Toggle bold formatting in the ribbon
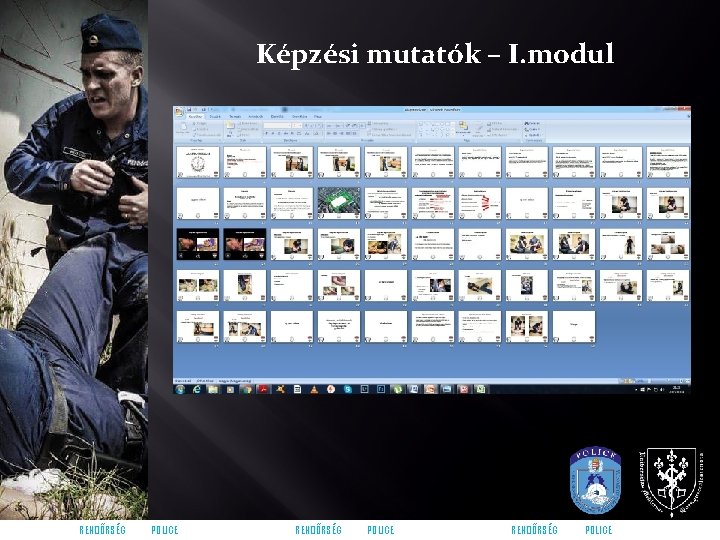Image resolution: width=720 pixels, height=540 pixels. click(x=266, y=133)
